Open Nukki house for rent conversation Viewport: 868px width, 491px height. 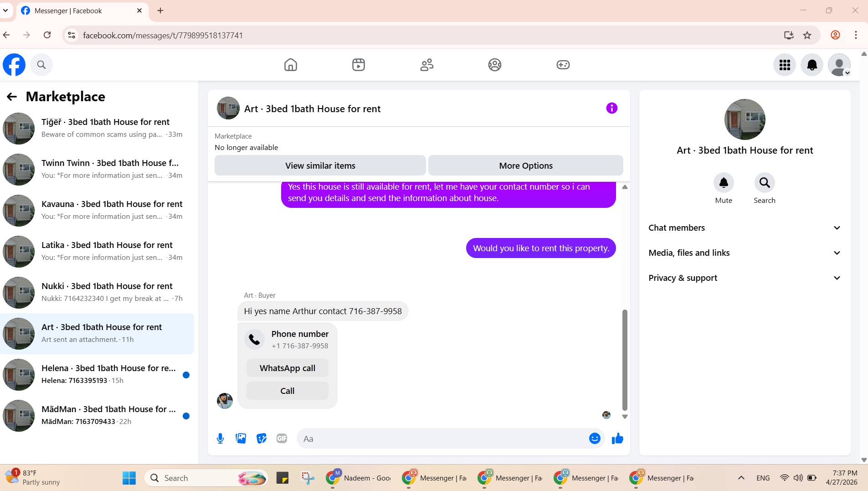97,293
